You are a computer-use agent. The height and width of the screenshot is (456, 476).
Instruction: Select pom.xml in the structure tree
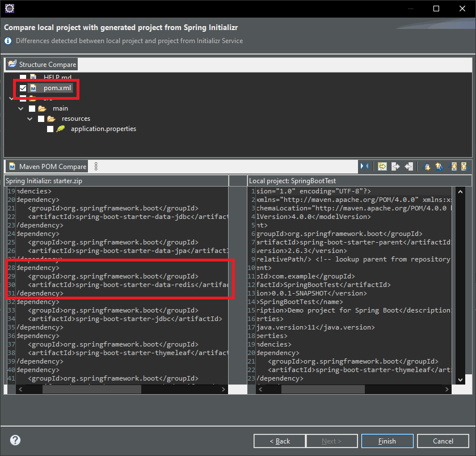57,88
